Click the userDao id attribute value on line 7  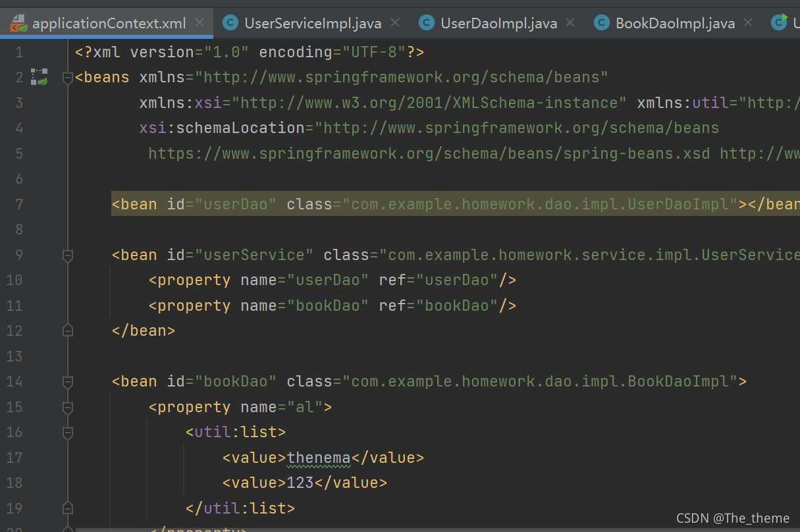click(235, 204)
